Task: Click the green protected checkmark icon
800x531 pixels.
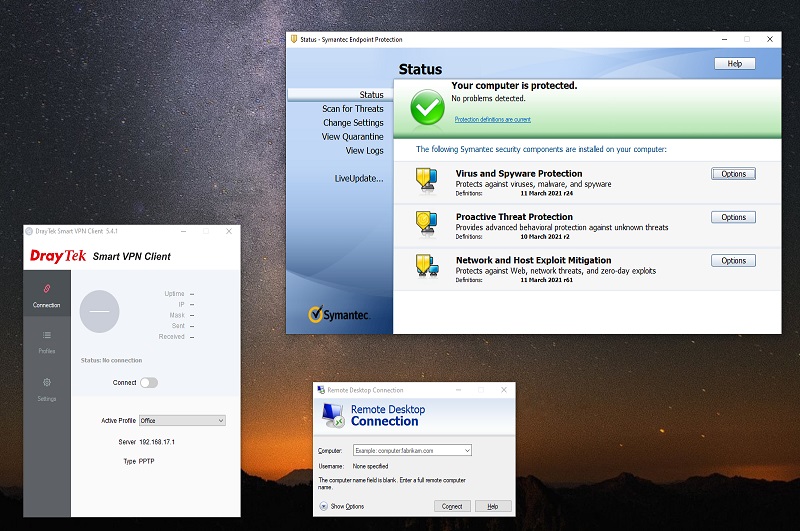Action: 428,107
